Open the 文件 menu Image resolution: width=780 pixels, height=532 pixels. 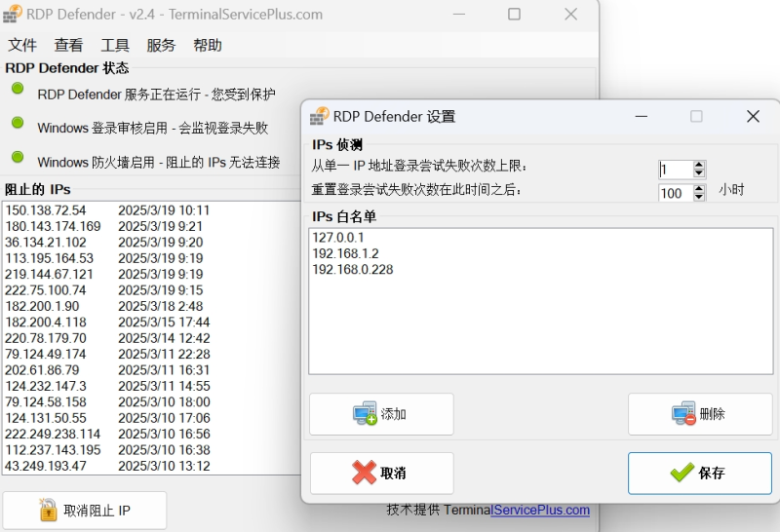(21, 45)
